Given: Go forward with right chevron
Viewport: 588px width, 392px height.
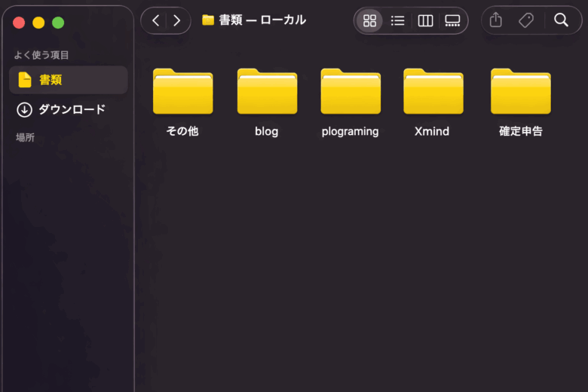Looking at the screenshot, I should point(177,20).
